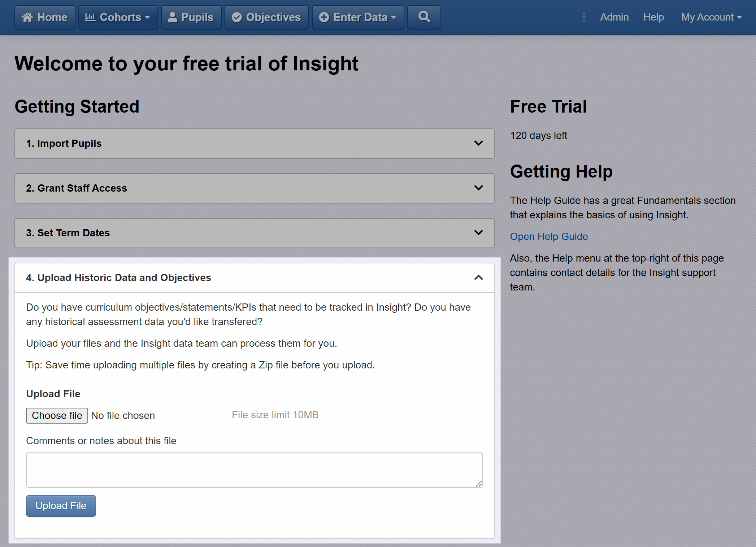This screenshot has height=547, width=756.
Task: Expand the Grant Staff Access chevron
Action: pos(478,188)
